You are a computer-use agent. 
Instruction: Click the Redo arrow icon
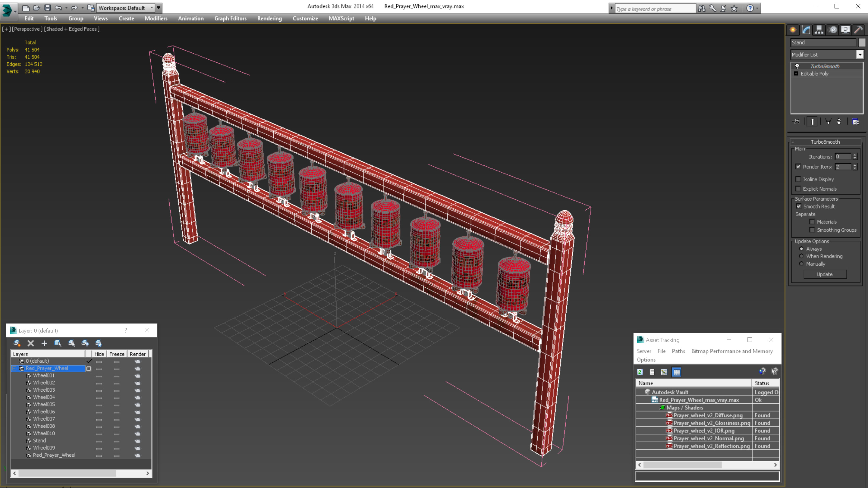click(74, 8)
